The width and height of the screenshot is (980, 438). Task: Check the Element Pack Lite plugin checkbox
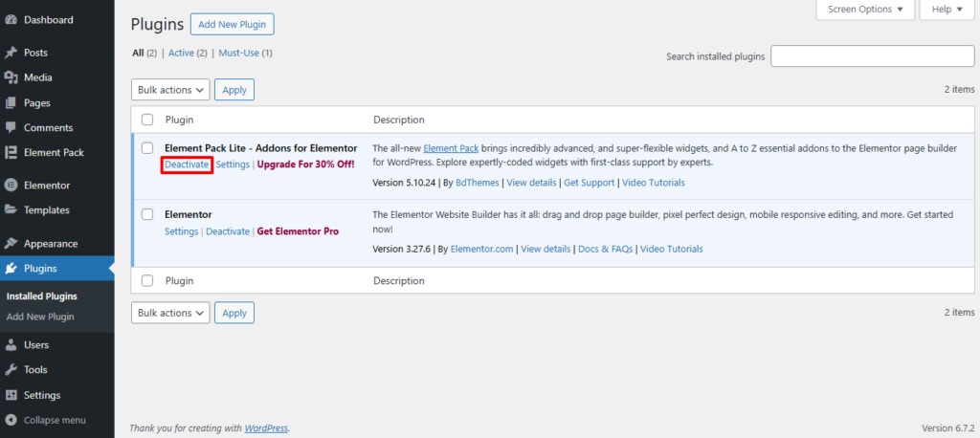click(147, 148)
